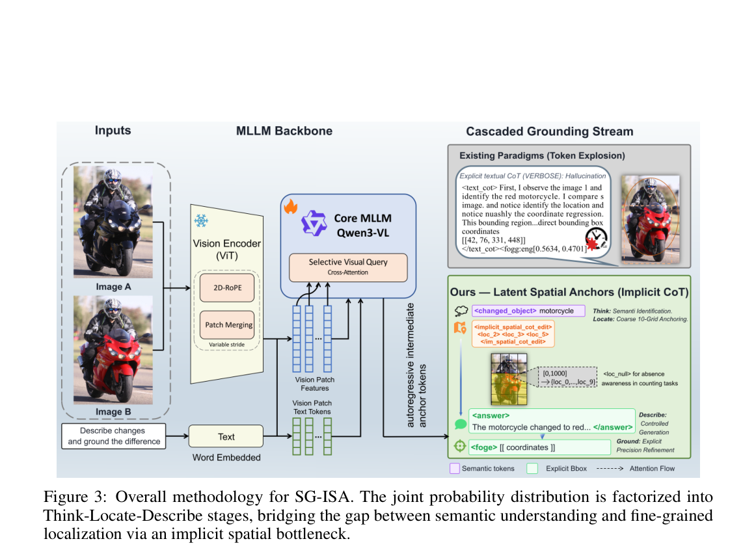
Task: Click the orange map pin icon
Action: point(460,328)
